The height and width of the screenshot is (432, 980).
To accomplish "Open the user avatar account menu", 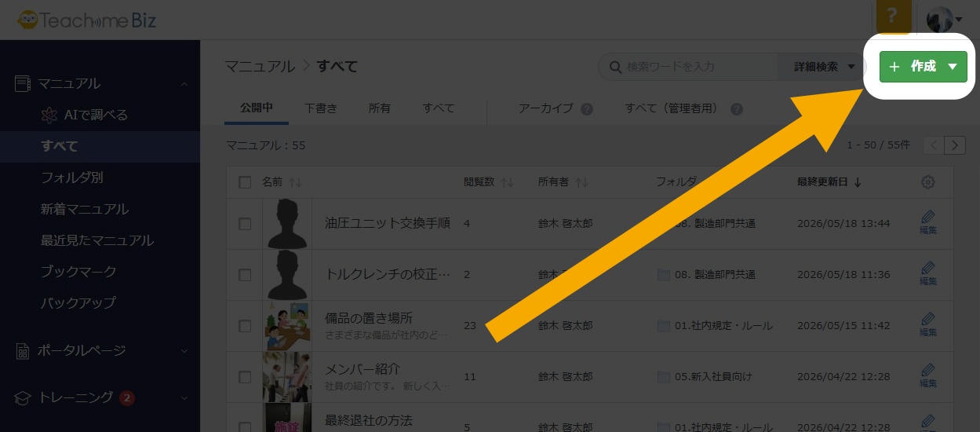I will 944,19.
